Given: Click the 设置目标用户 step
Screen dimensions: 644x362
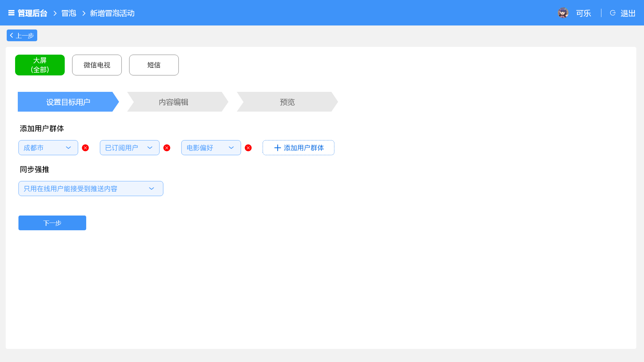Looking at the screenshot, I should [68, 102].
